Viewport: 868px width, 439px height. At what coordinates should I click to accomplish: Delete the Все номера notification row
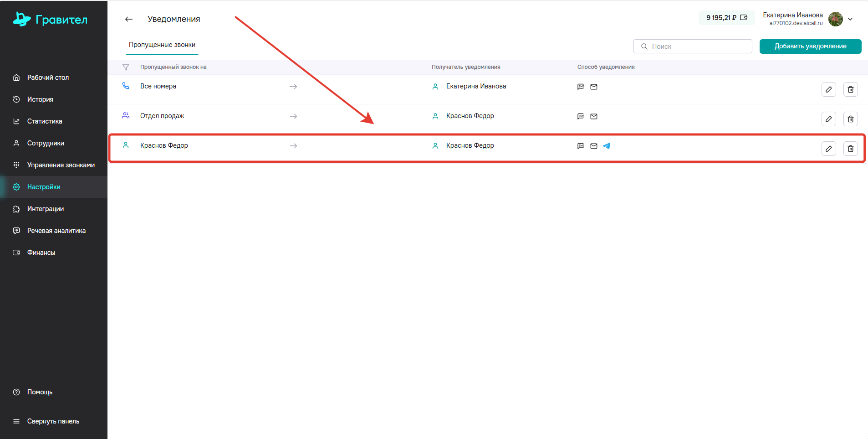click(x=850, y=89)
